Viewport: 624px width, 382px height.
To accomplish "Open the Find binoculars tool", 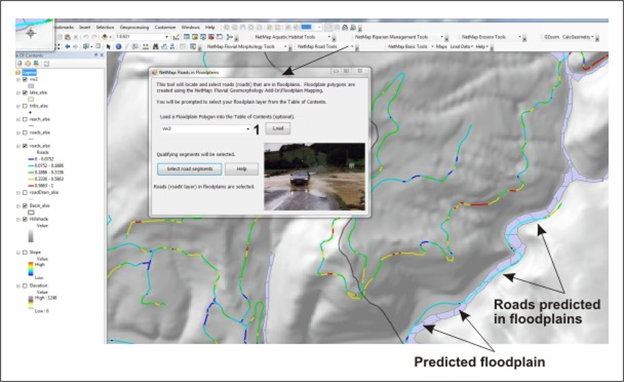I will (x=156, y=47).
